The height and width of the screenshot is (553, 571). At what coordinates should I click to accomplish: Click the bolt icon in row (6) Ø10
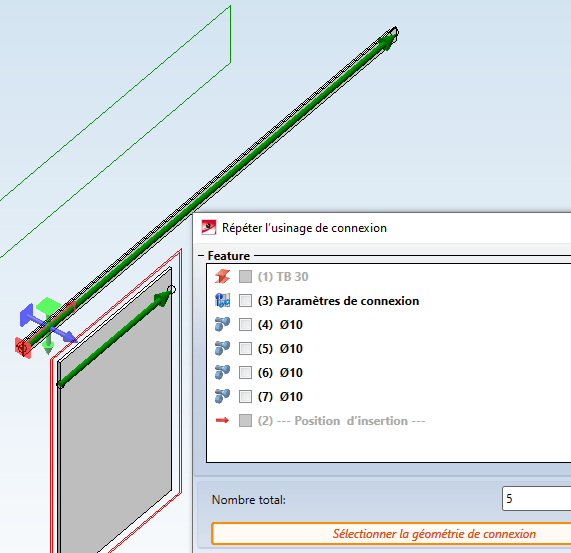(222, 372)
